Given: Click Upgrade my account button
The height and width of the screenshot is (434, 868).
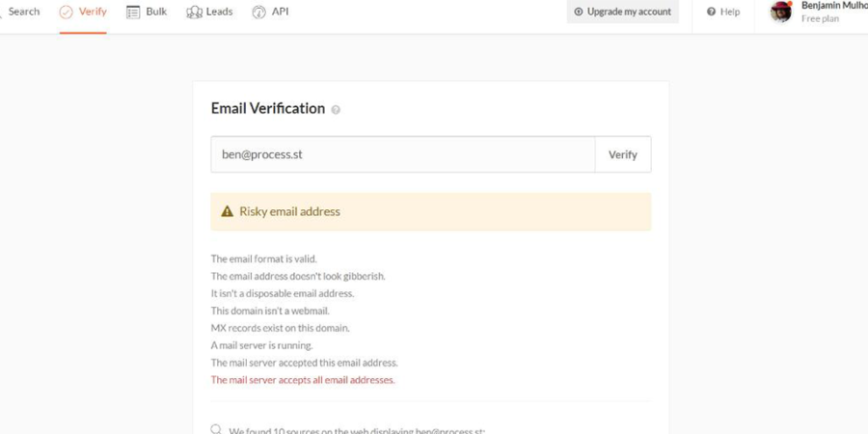Looking at the screenshot, I should click(x=623, y=12).
